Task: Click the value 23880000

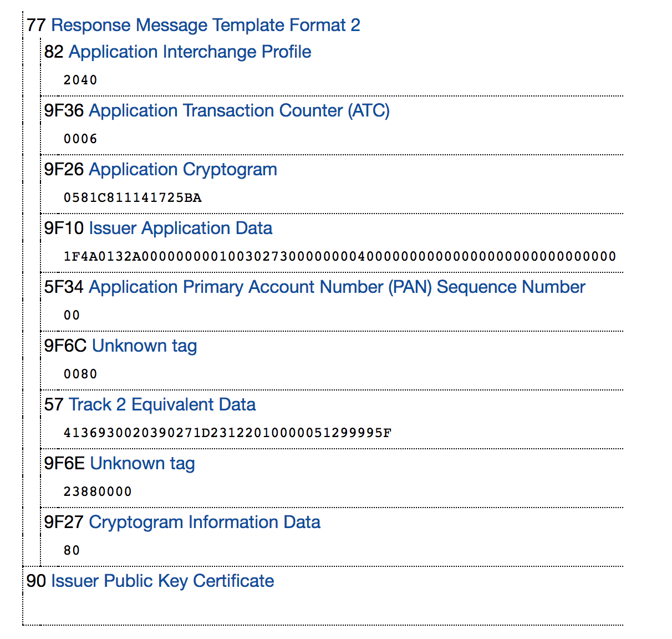Action: pos(98,492)
